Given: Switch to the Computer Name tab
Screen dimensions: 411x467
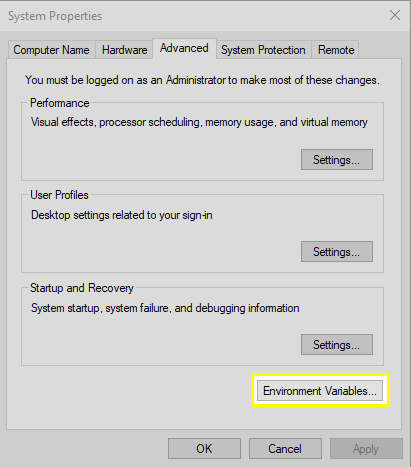Looking at the screenshot, I should [x=52, y=50].
